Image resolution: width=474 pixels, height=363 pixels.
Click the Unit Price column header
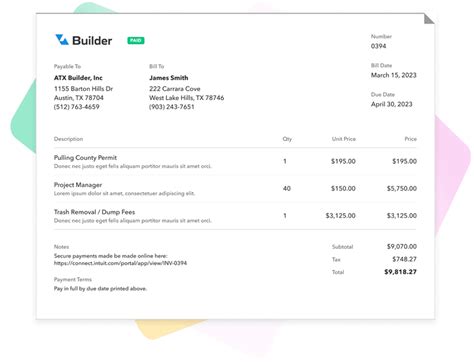tap(344, 139)
